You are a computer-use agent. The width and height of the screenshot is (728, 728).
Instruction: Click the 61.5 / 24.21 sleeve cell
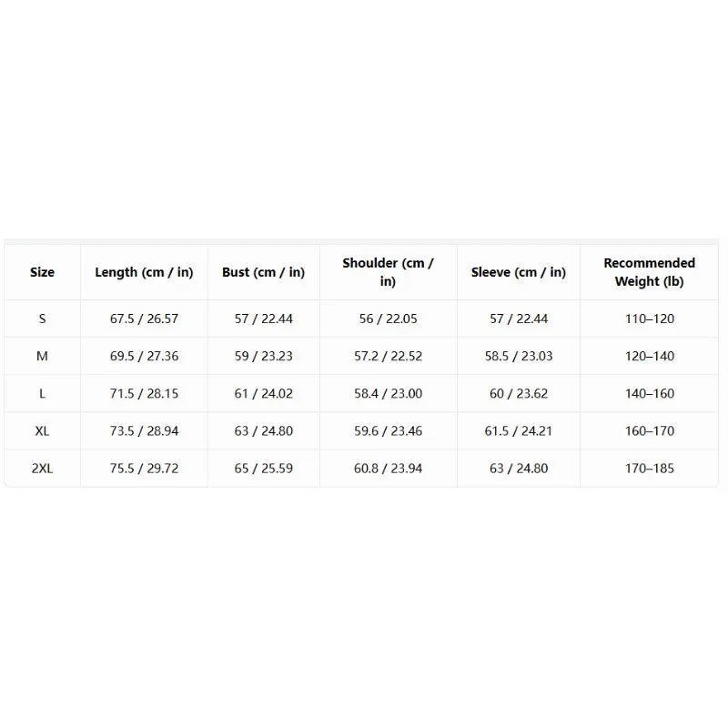coord(519,430)
